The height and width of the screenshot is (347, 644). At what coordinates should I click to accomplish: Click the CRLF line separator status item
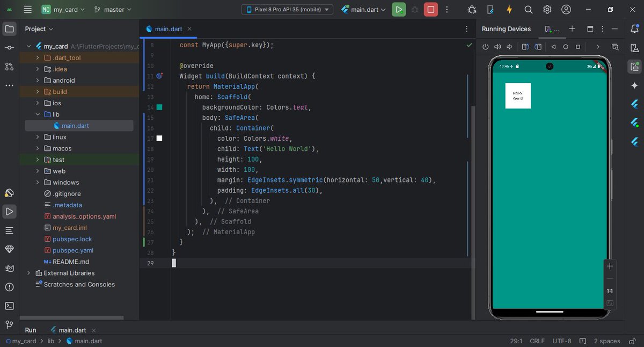click(537, 341)
